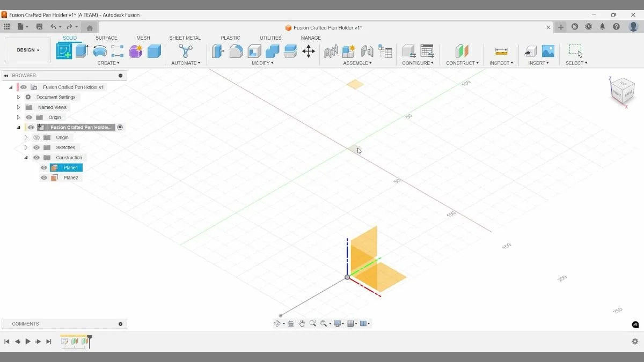This screenshot has height=362, width=644.
Task: Jump to timeline end
Action: pyautogui.click(x=49, y=341)
